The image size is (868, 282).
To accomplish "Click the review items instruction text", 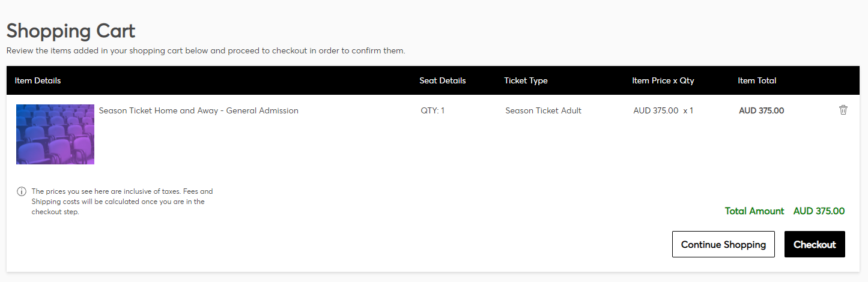I will pyautogui.click(x=205, y=50).
